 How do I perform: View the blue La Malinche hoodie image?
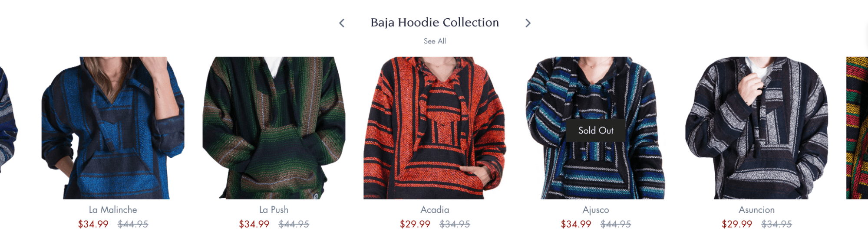tap(113, 128)
